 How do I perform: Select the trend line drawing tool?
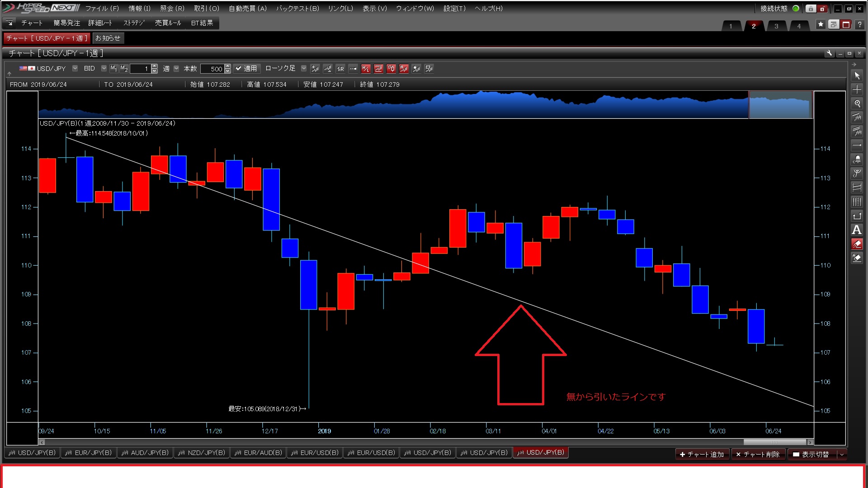(x=857, y=117)
